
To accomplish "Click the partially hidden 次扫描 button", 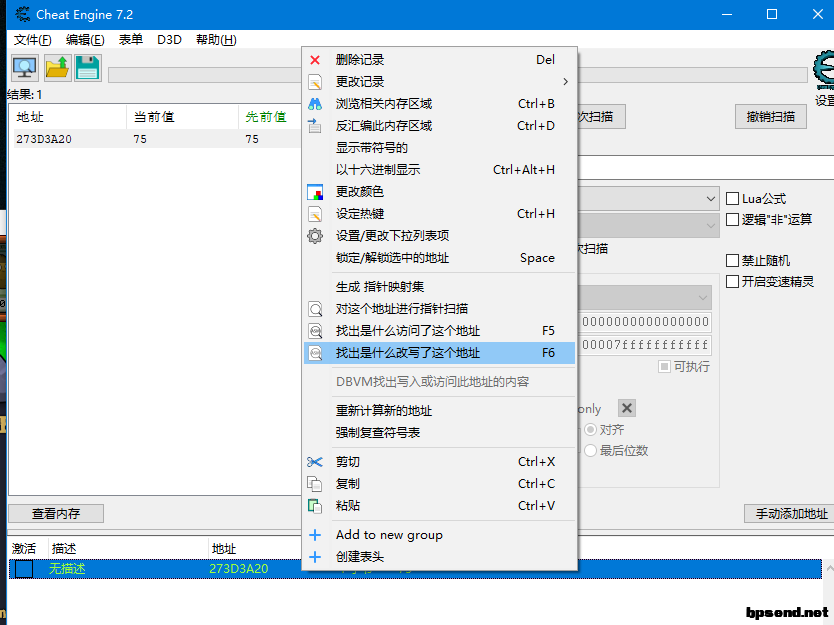I will [x=601, y=116].
